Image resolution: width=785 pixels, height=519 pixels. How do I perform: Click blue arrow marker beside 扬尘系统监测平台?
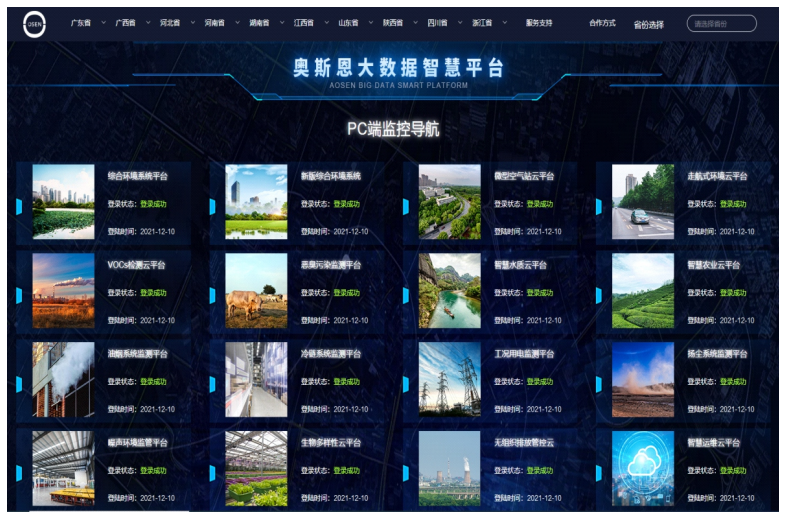598,385
